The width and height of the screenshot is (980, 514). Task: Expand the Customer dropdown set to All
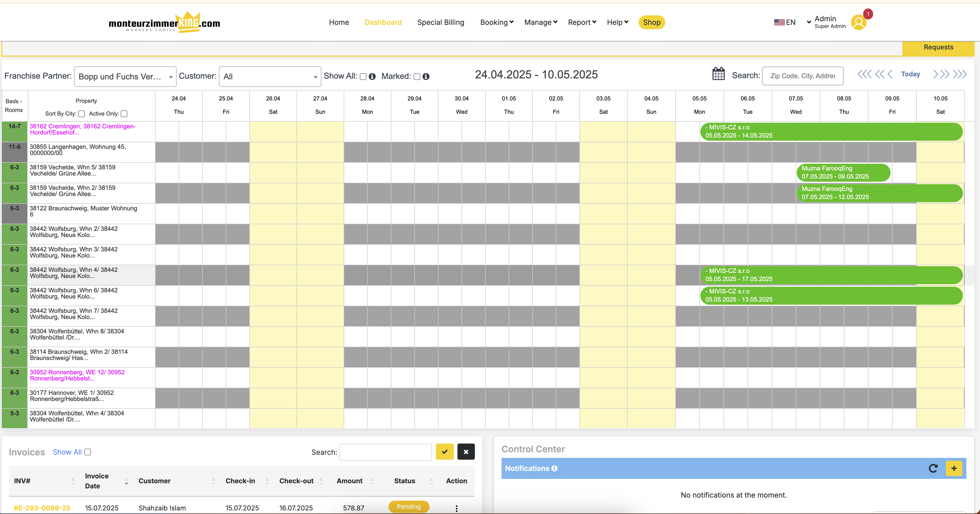pos(270,76)
